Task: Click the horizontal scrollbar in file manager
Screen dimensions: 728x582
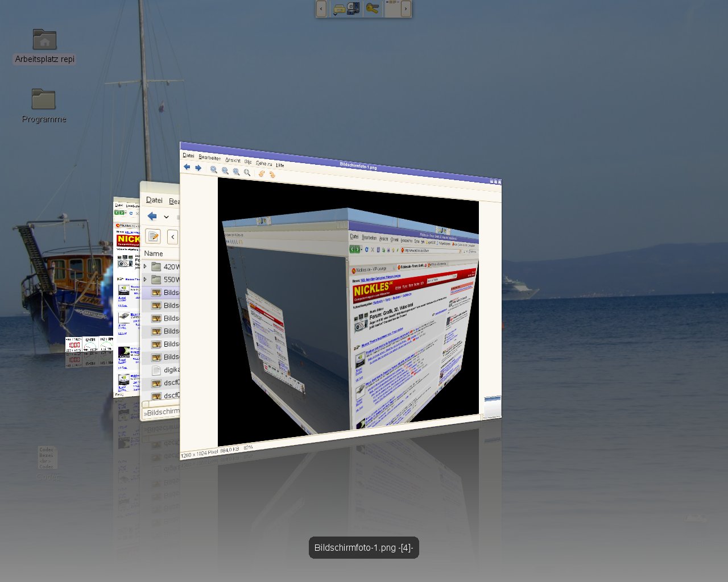Action: [161, 404]
